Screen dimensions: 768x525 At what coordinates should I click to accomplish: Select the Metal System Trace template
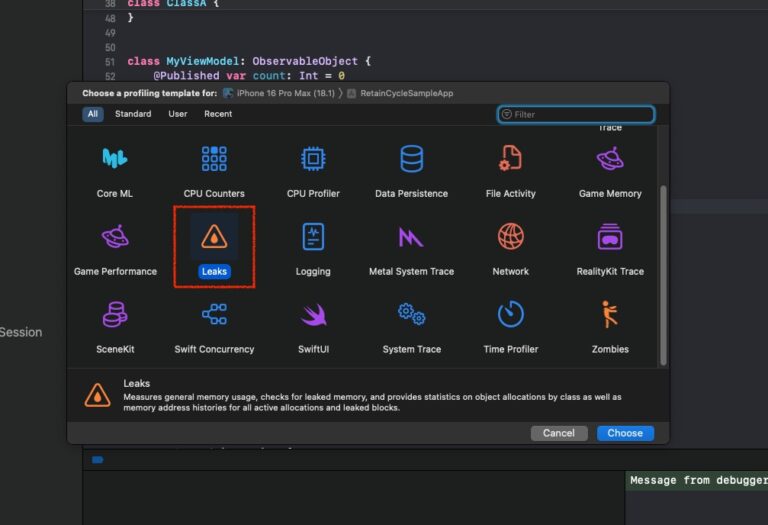point(411,249)
